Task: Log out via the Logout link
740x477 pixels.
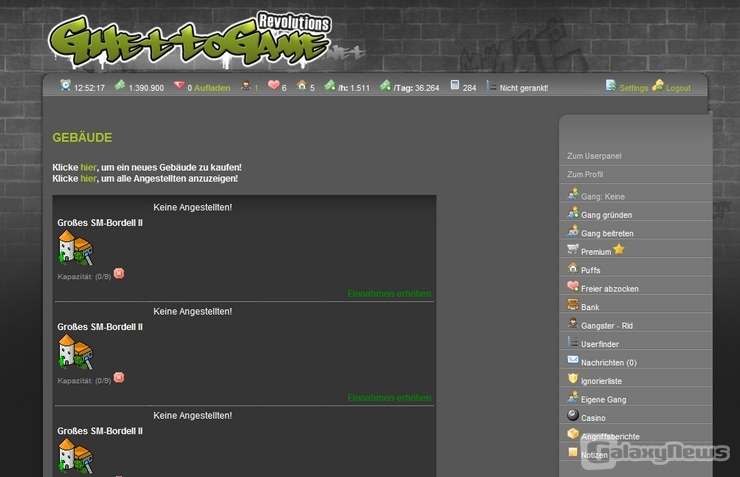Action: point(678,88)
